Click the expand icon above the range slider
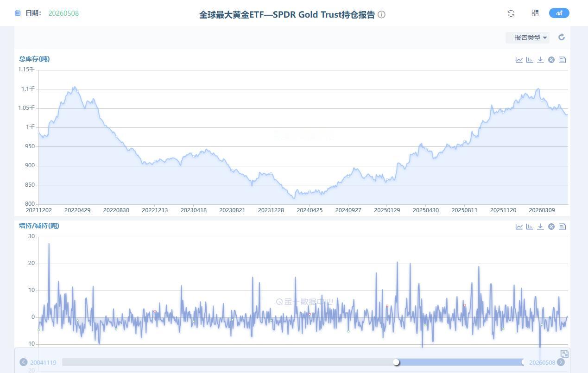The image size is (588, 373). pyautogui.click(x=564, y=354)
